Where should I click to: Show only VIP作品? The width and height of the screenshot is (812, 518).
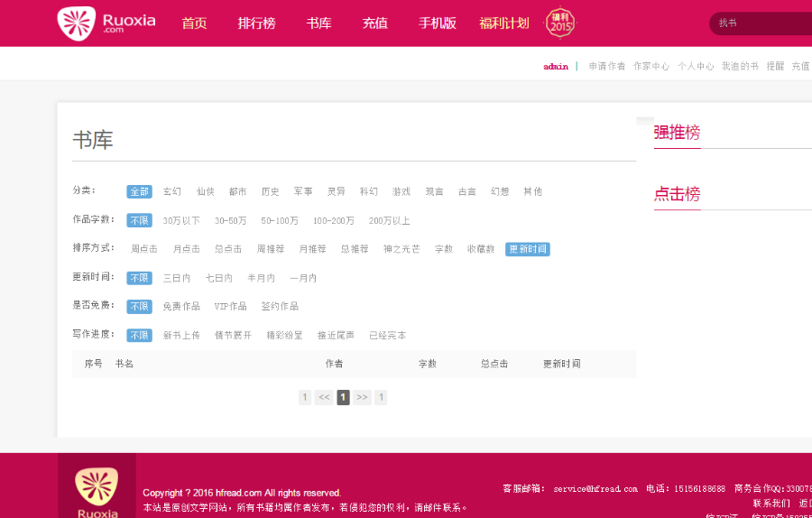(230, 307)
